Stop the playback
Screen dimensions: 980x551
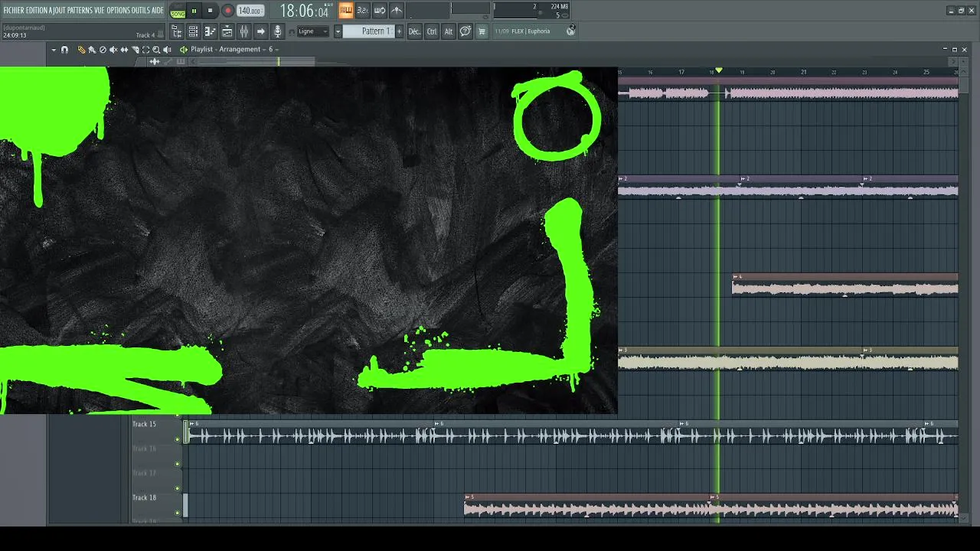(x=210, y=11)
